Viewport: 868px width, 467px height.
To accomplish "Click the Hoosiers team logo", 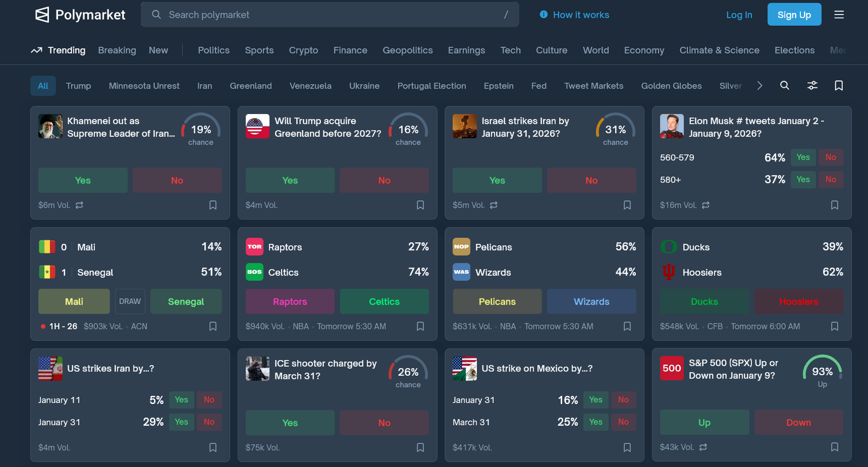I will point(669,272).
